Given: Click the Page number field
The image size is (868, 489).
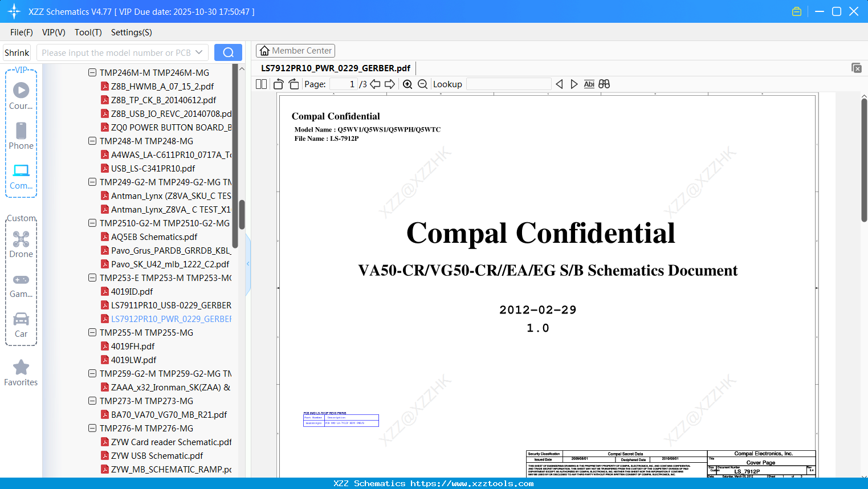Looking at the screenshot, I should point(344,84).
